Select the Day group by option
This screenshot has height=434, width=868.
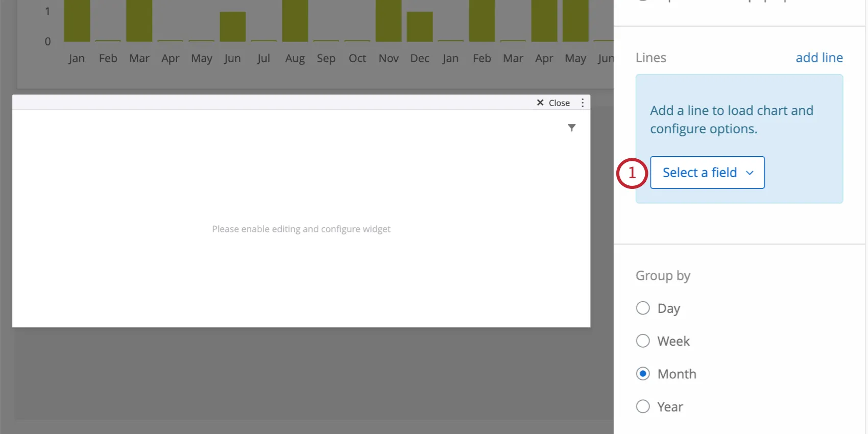(643, 308)
